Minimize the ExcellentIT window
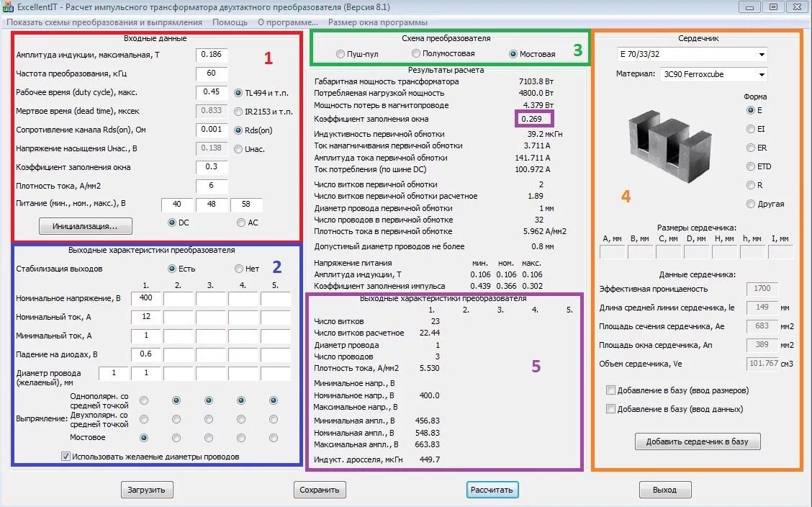The width and height of the screenshot is (812, 507). (x=749, y=7)
